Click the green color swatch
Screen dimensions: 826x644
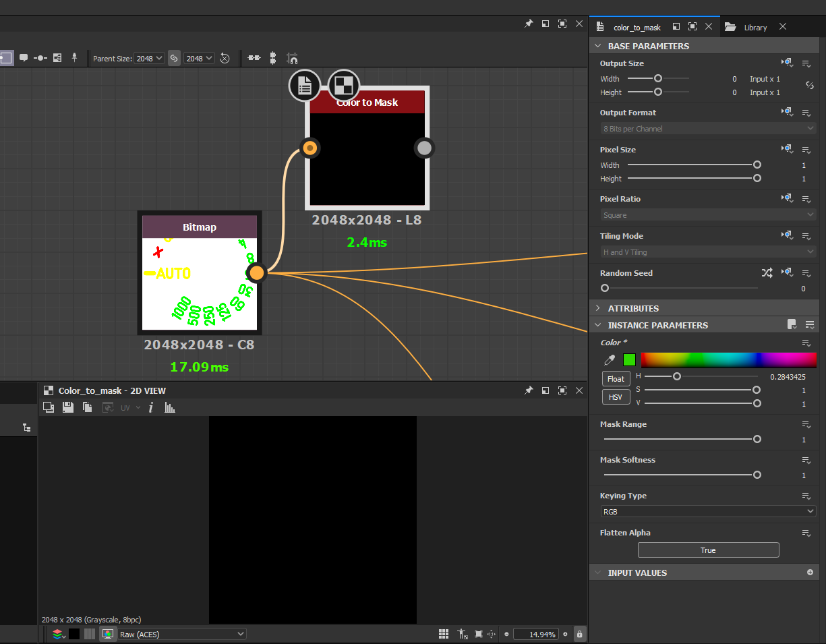[x=629, y=359]
